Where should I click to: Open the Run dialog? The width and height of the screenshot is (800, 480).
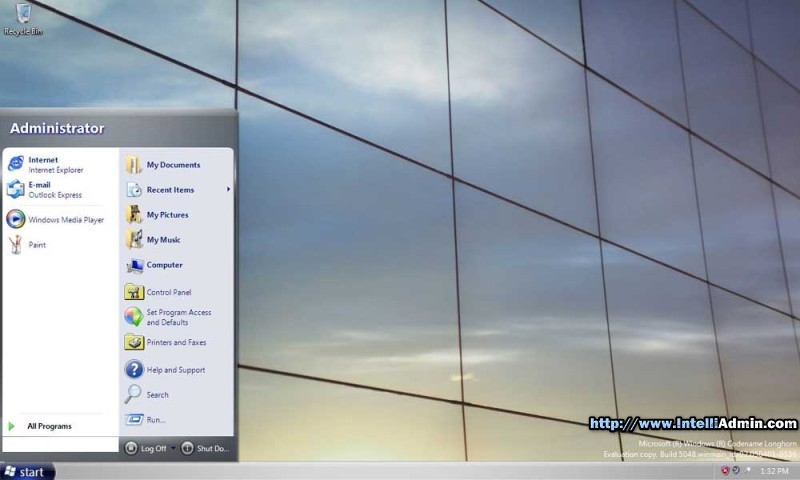tap(177, 420)
